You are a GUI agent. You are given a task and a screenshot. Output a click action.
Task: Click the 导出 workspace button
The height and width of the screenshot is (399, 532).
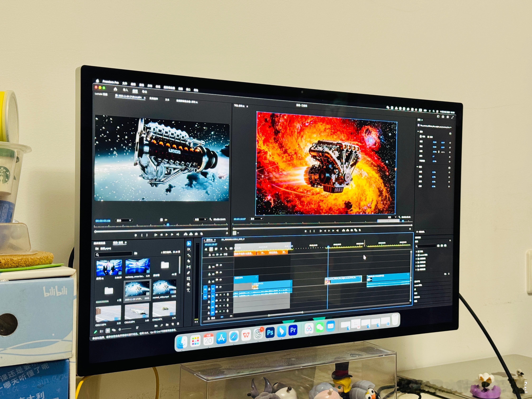click(x=144, y=92)
